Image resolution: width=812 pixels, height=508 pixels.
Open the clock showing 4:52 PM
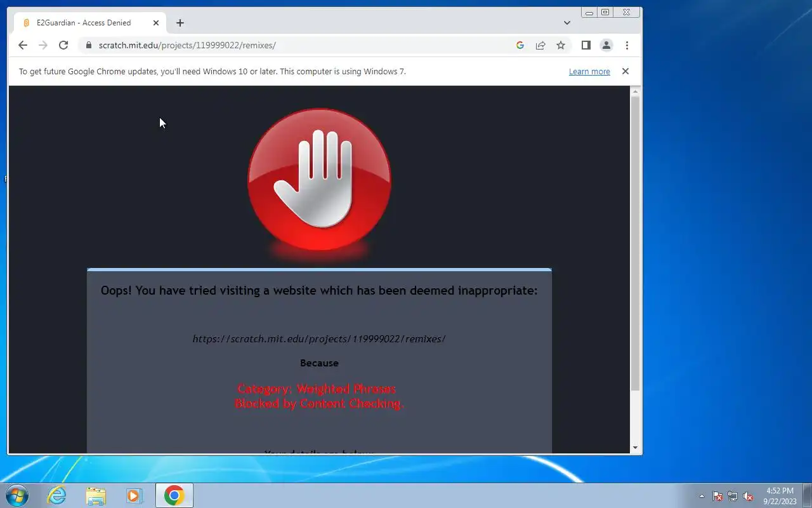pos(780,496)
